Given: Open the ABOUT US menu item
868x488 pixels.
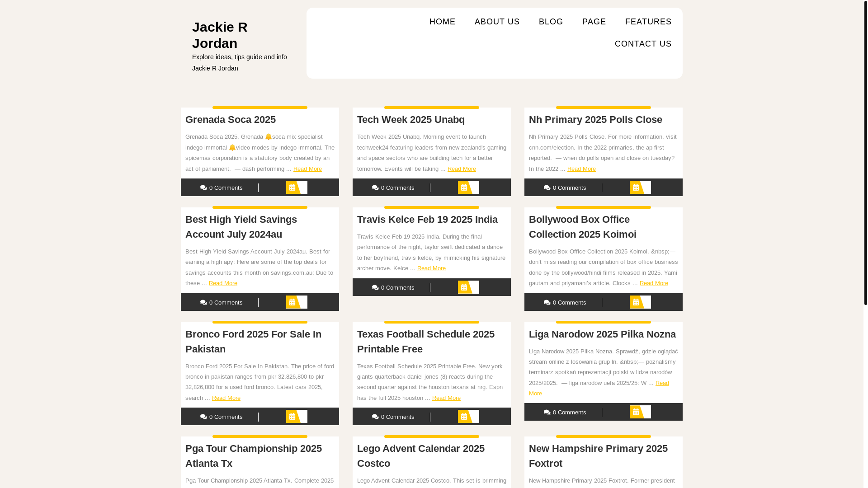Looking at the screenshot, I should click(x=497, y=22).
